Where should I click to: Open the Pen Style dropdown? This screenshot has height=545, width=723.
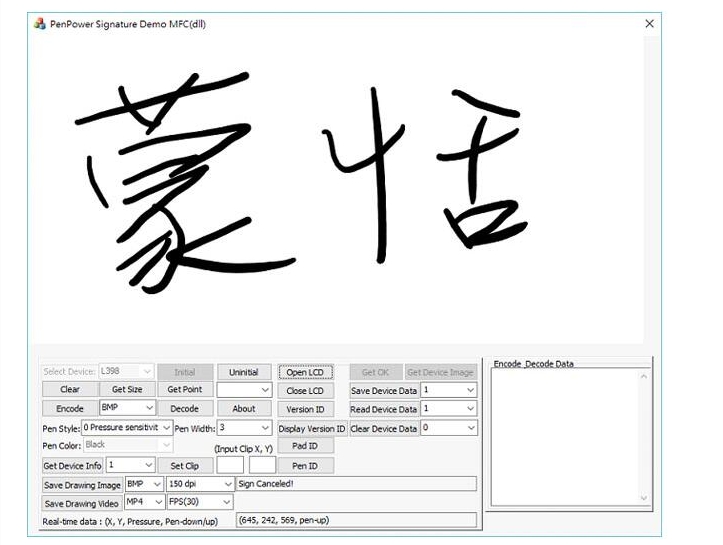coord(127,428)
